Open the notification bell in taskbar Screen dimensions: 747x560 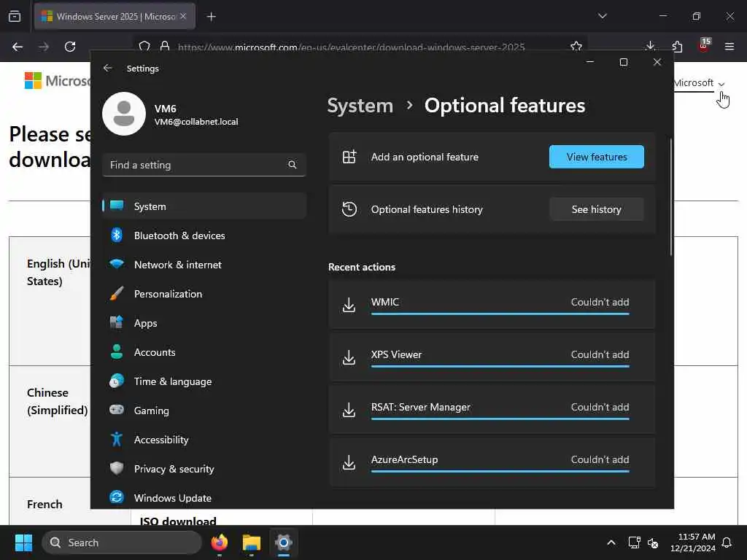tap(727, 542)
